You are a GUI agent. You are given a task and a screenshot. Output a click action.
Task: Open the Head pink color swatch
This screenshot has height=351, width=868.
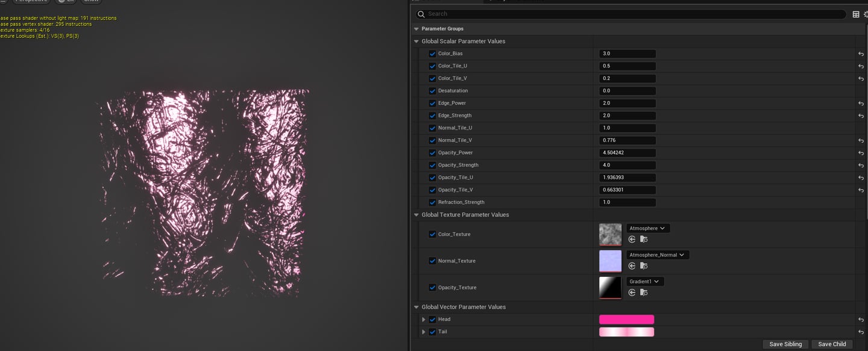coord(626,320)
